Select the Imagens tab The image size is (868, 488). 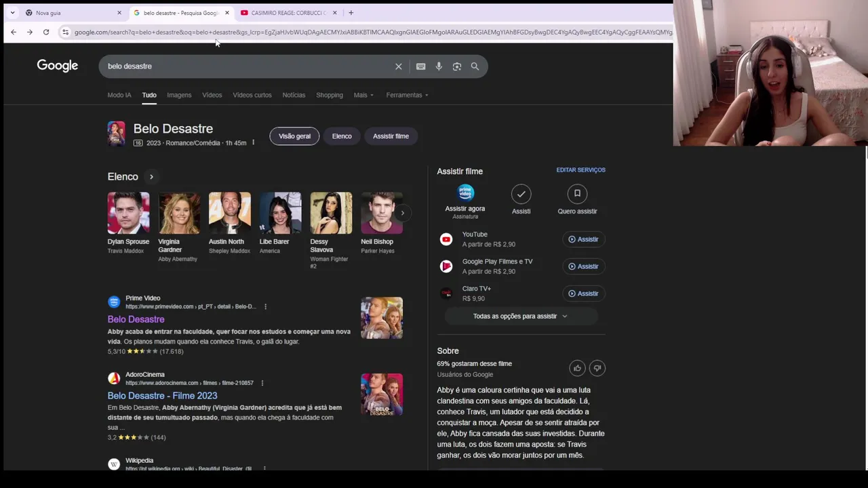click(179, 95)
